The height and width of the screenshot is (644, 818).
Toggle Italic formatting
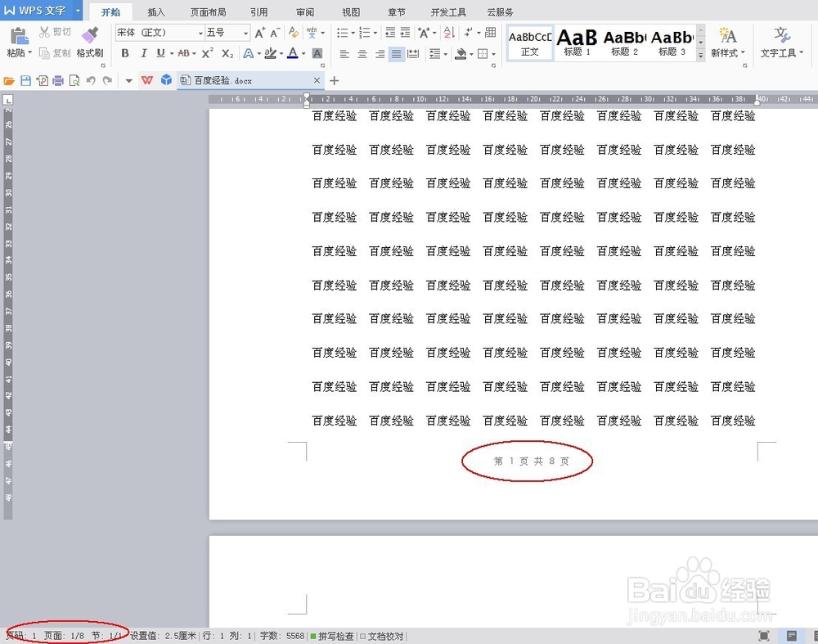(143, 53)
